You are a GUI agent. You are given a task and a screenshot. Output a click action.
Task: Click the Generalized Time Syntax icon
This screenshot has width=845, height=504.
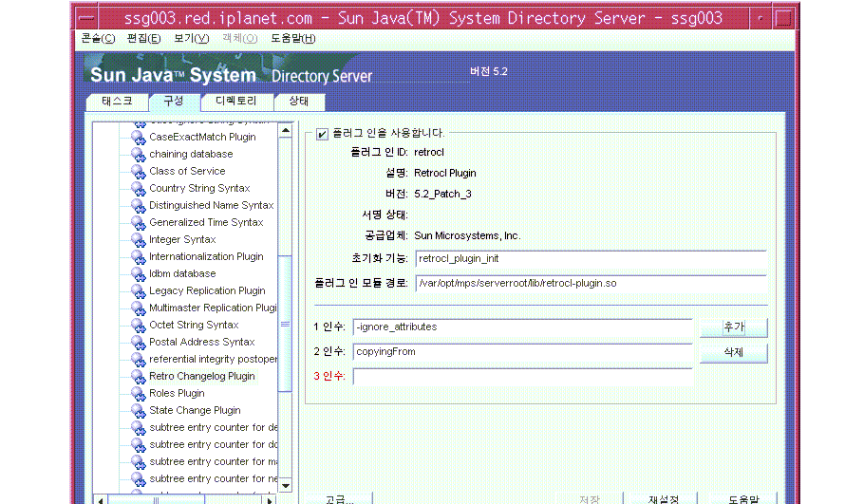(x=139, y=223)
